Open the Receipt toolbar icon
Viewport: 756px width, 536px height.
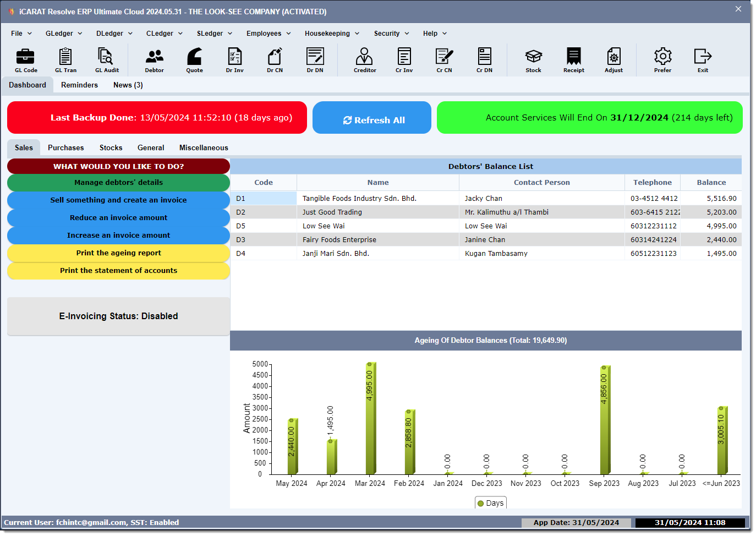pyautogui.click(x=574, y=60)
